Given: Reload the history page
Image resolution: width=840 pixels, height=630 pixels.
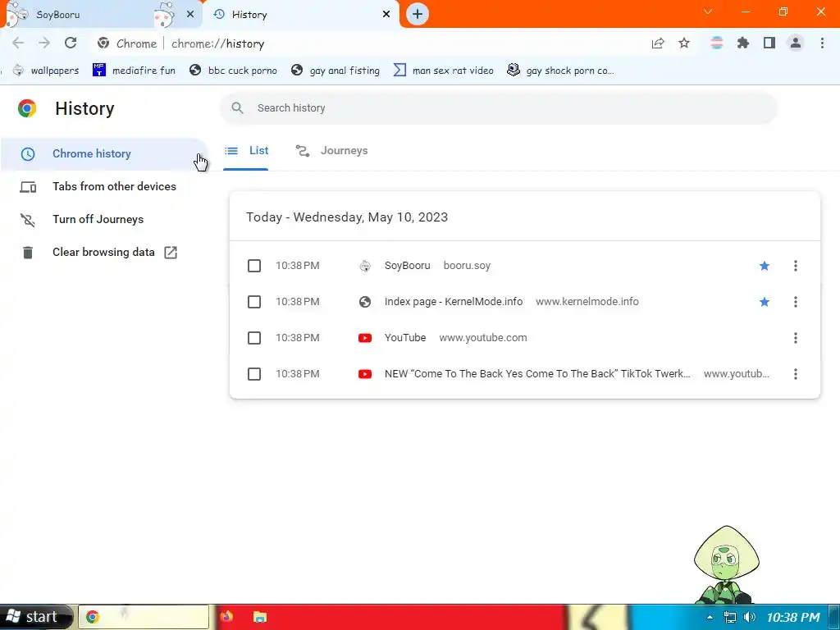Looking at the screenshot, I should tap(71, 43).
